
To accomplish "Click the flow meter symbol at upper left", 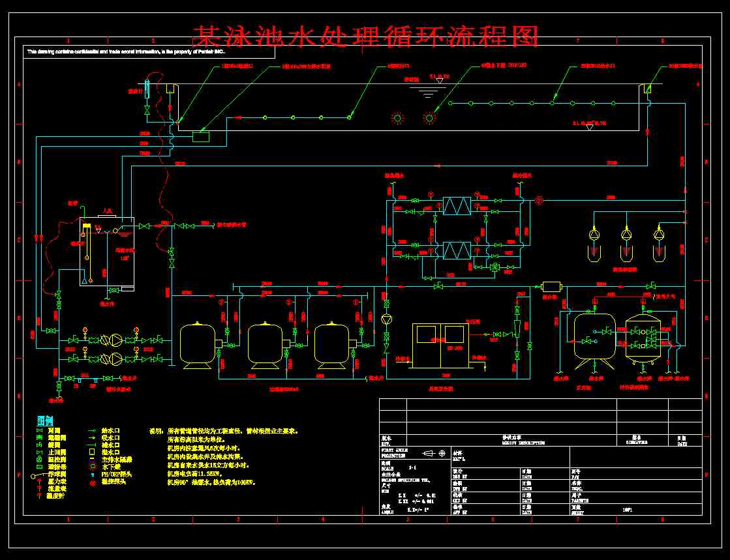I will pos(147,89).
